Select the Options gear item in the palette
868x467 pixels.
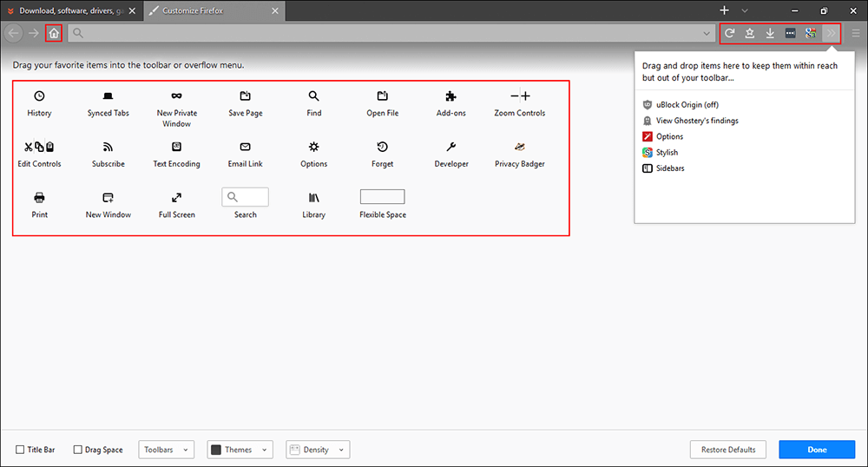click(x=314, y=155)
